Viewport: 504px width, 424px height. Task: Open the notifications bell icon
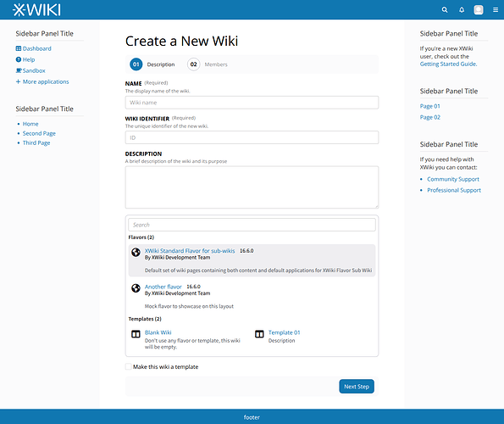[462, 9]
